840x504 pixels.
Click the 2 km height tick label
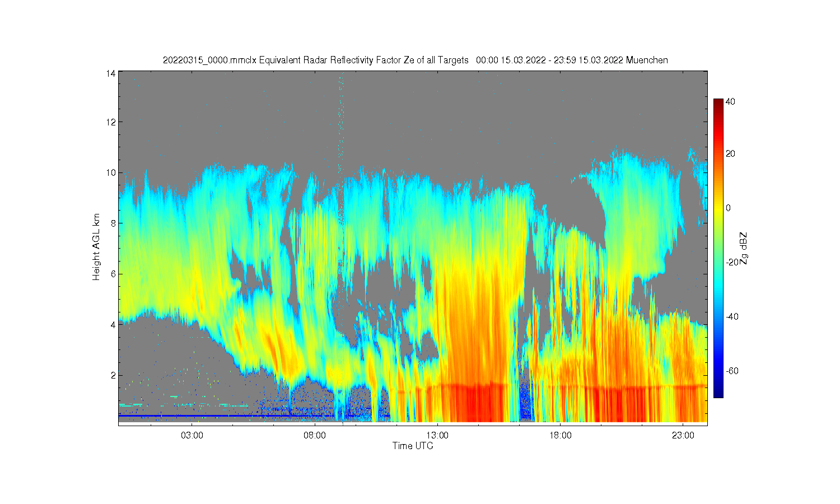coord(113,375)
